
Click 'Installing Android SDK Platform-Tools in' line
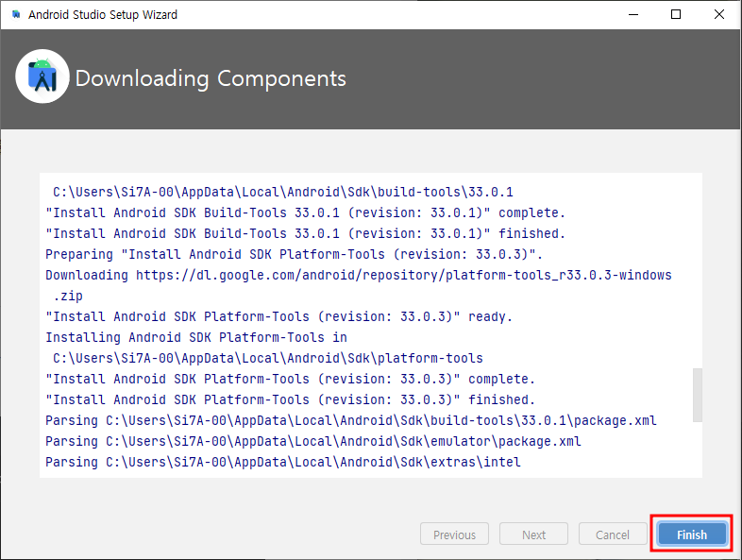[196, 337]
